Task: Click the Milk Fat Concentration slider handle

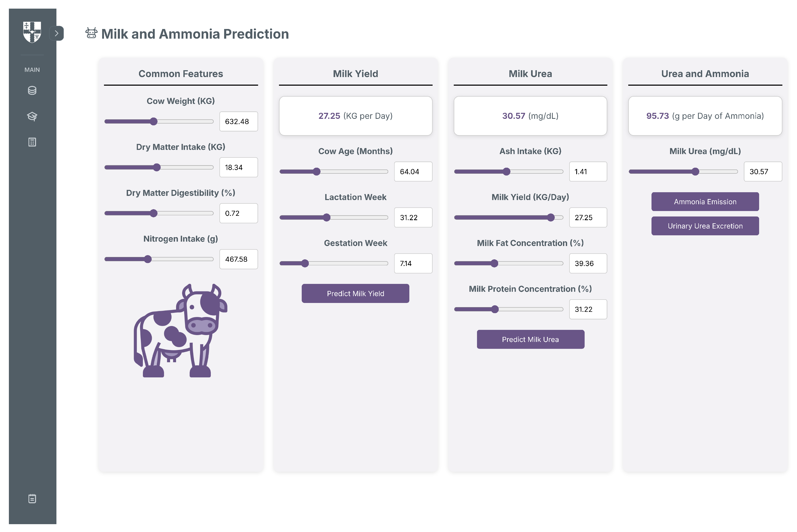Action: point(494,263)
